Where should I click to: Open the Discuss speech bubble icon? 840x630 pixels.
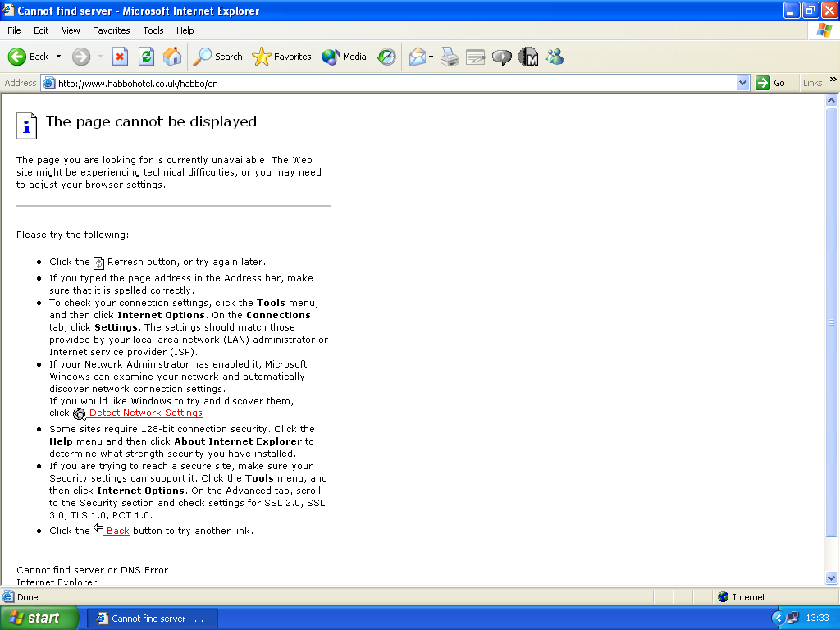tap(502, 57)
